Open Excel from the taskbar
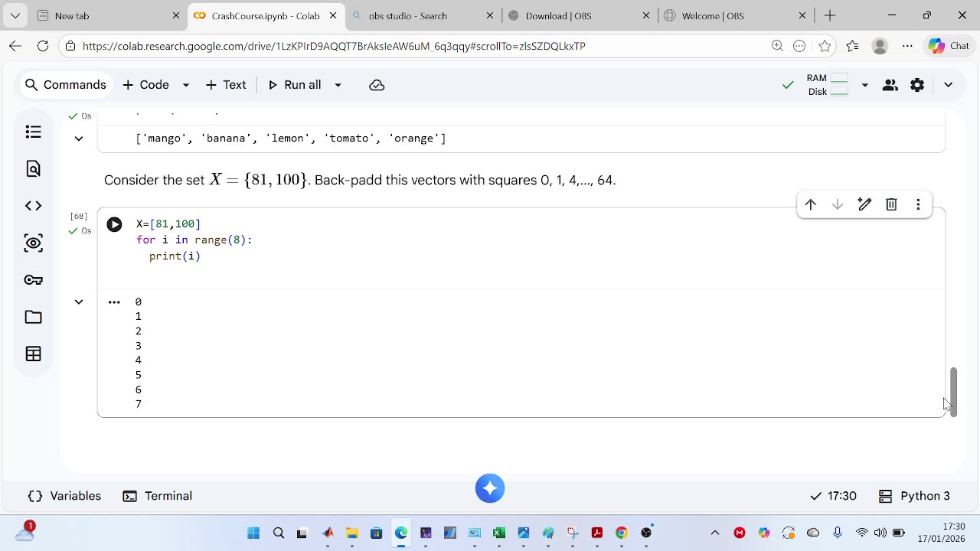The height and width of the screenshot is (551, 980). (x=499, y=533)
